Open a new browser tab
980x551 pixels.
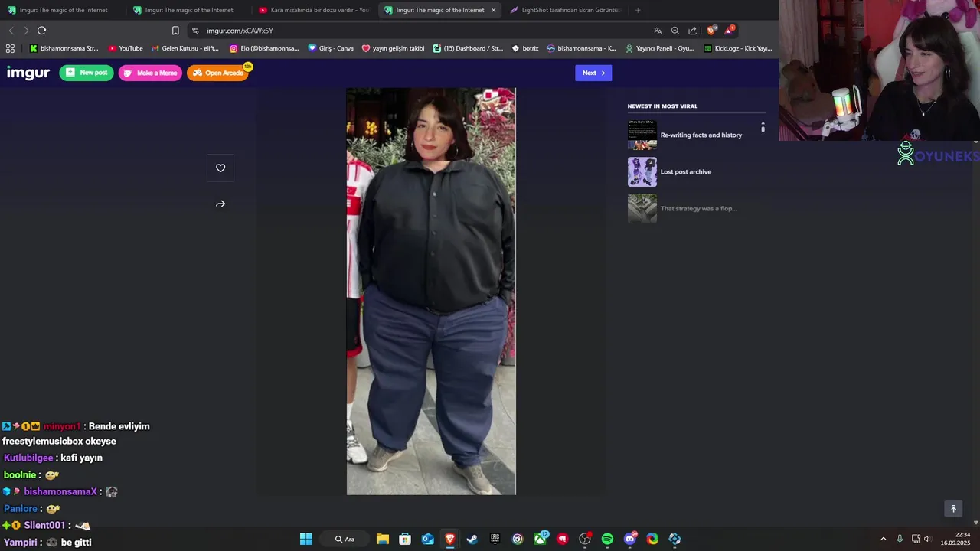tap(638, 10)
